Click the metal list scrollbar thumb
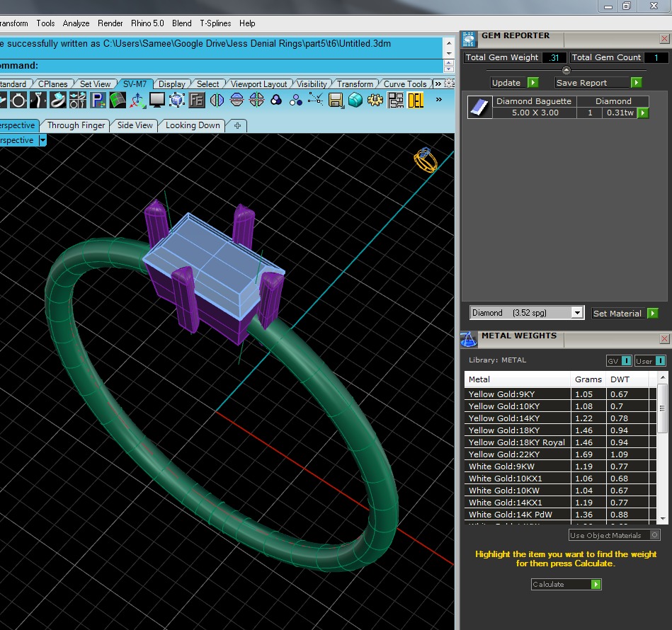Viewport: 672px width, 630px height. tap(662, 408)
